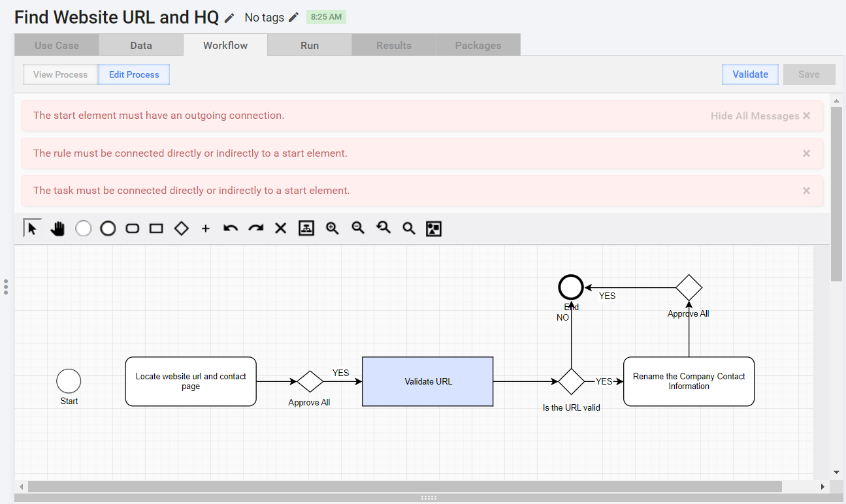
Task: Select the 'Is the URL valid' diamond
Action: coord(571,381)
